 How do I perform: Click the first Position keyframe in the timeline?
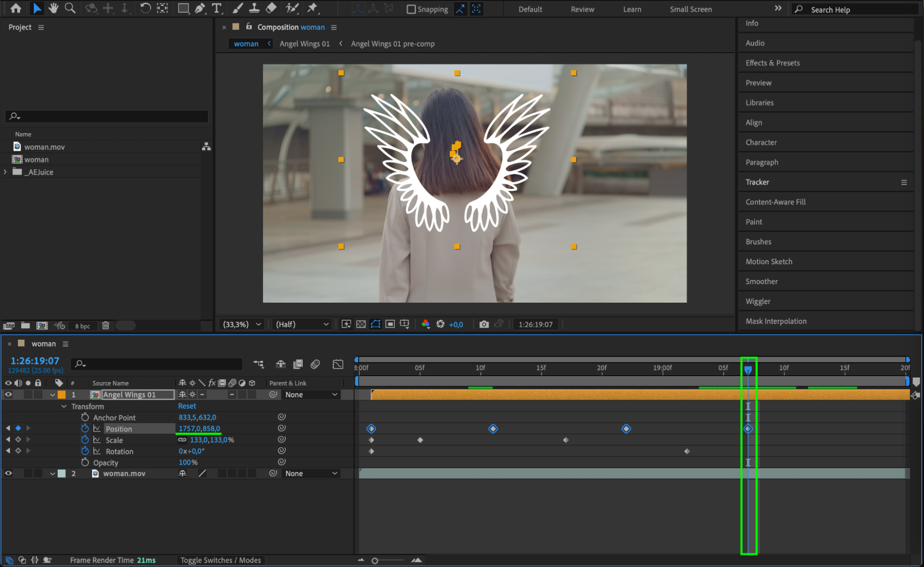tap(371, 429)
